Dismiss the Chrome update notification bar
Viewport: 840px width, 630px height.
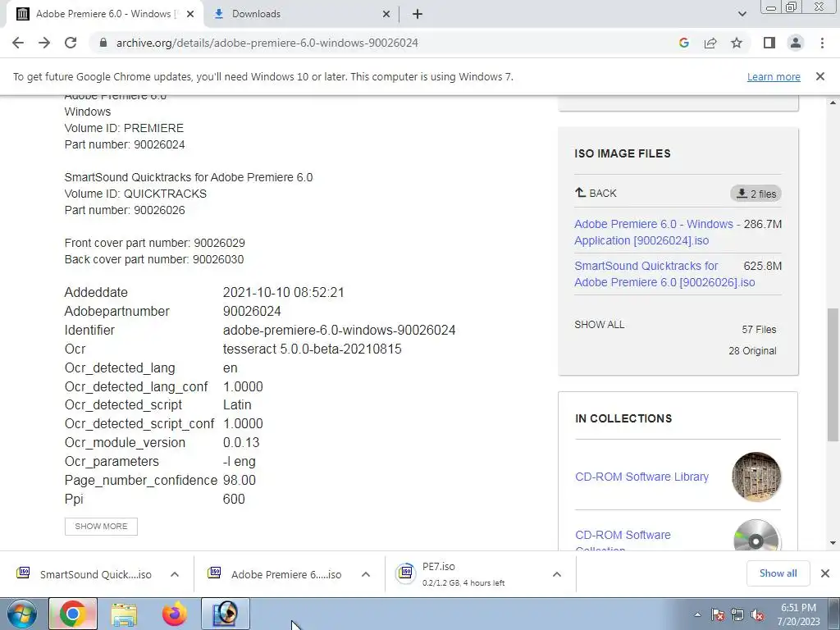[x=820, y=76]
